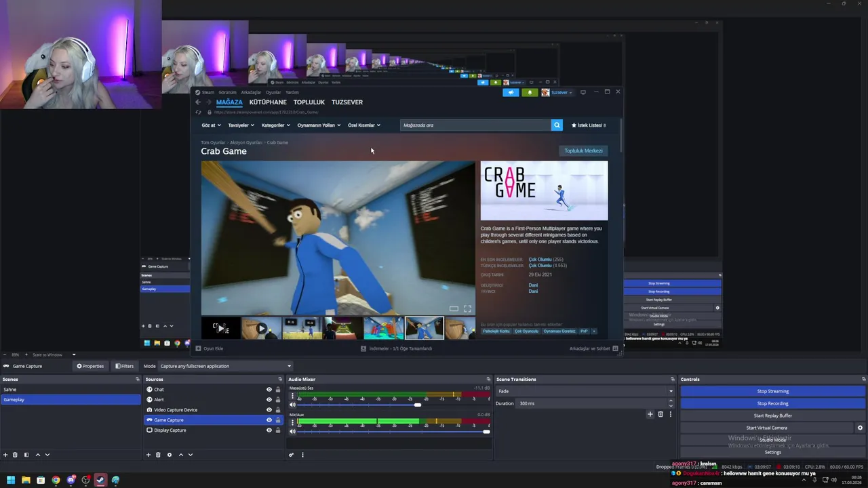Open Steam announcements megaphone button
Viewport: 868px width, 488px height.
[511, 92]
